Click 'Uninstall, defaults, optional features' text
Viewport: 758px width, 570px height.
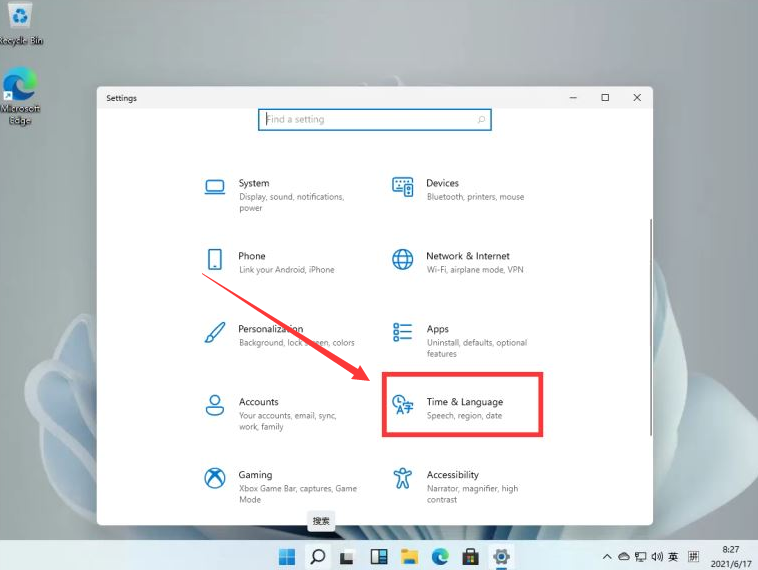[x=477, y=348]
